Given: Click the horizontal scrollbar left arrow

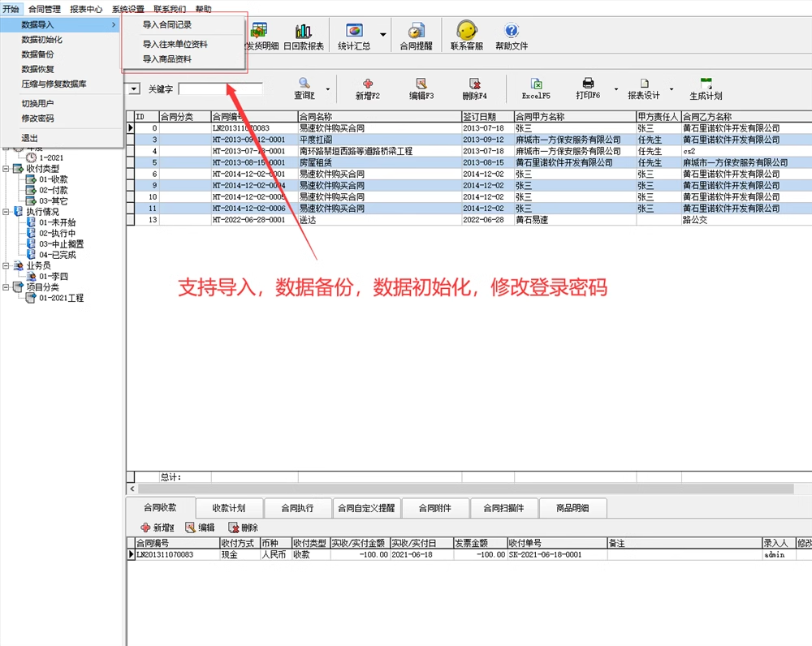Looking at the screenshot, I should point(132,489).
